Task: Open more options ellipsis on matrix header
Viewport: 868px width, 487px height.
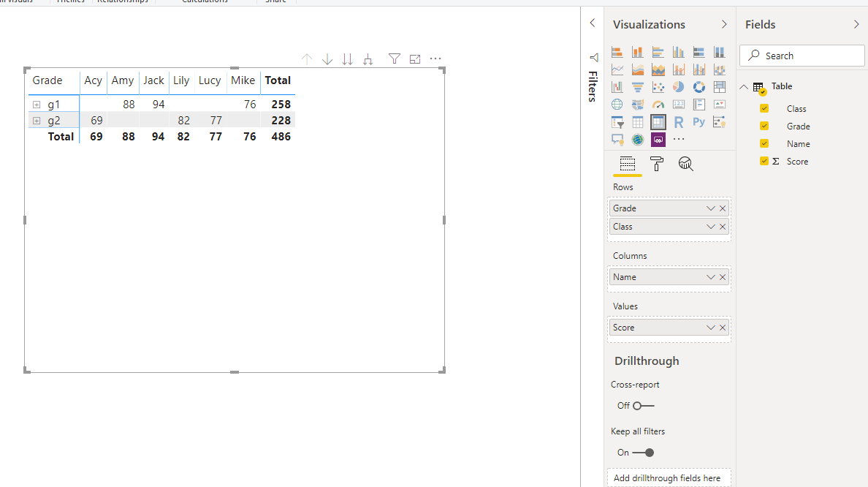Action: (x=435, y=58)
